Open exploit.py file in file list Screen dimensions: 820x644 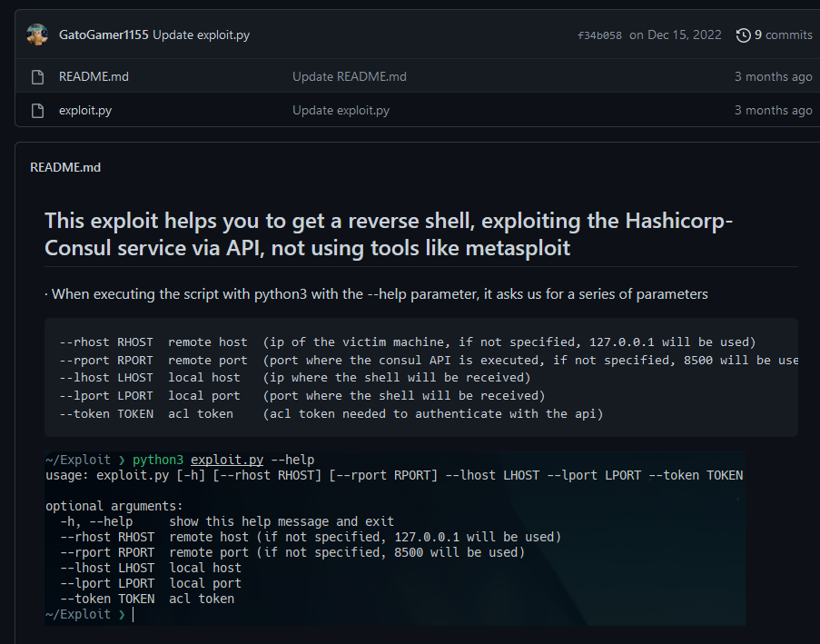click(85, 111)
